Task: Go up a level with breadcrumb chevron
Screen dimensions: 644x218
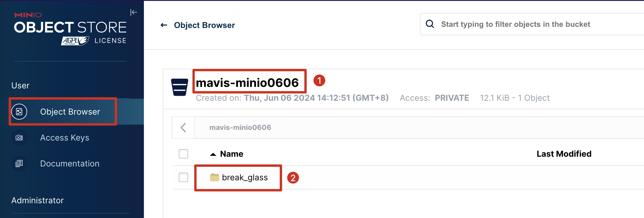Action: (183, 128)
